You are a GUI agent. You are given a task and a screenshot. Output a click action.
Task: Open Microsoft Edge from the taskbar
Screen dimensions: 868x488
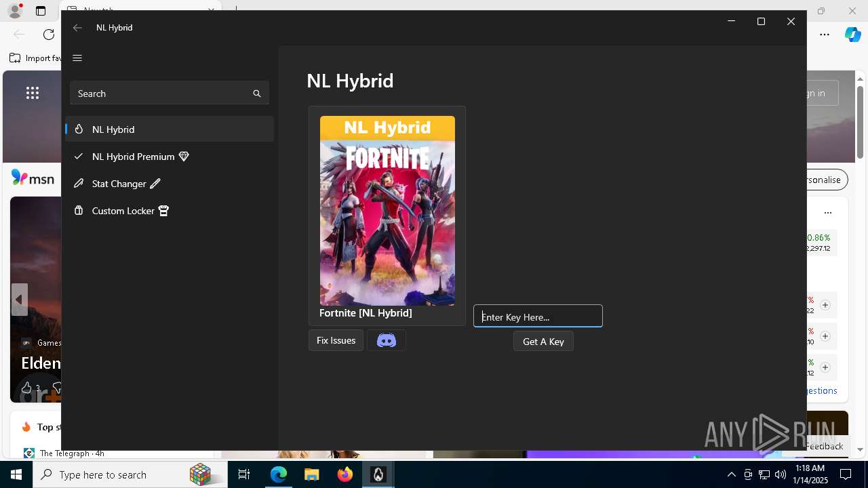click(279, 474)
